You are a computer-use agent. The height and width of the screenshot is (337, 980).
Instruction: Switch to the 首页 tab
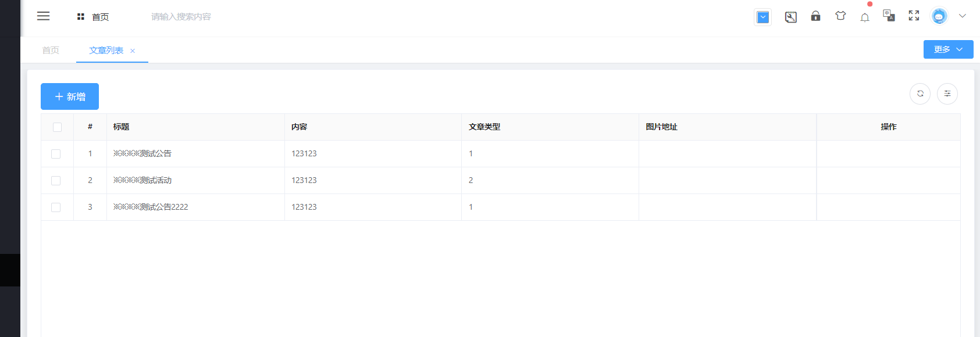[x=51, y=51]
